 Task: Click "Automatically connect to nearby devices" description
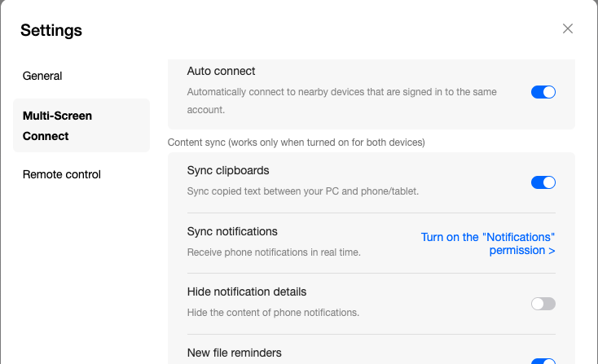[341, 101]
